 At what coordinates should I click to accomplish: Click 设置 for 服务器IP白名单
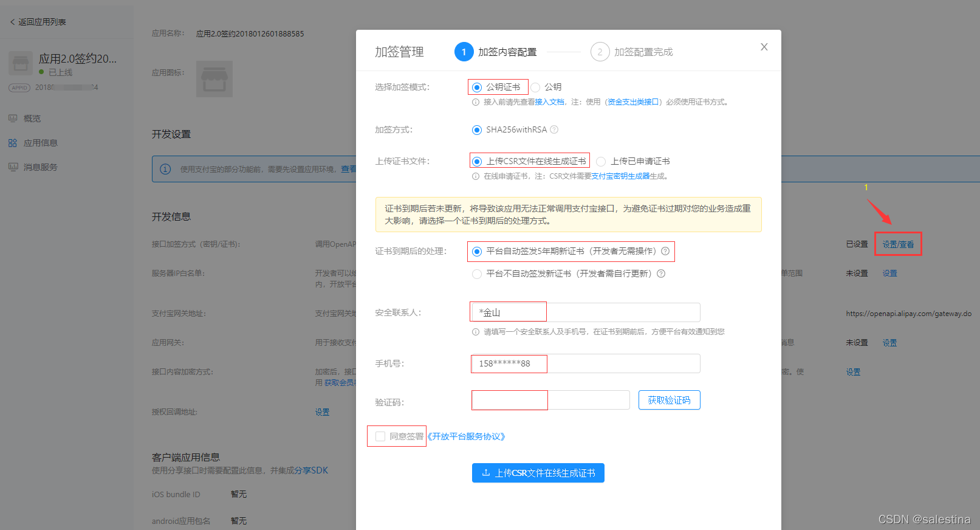tap(890, 274)
